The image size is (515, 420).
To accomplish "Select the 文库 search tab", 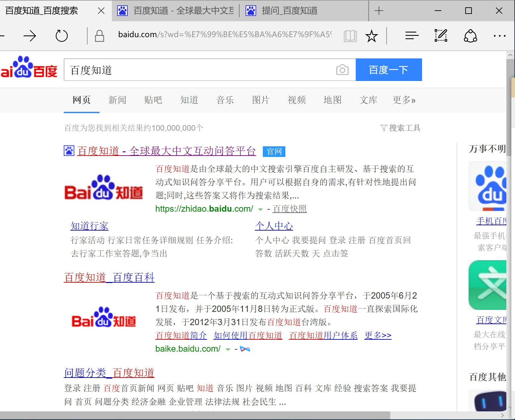I will click(x=368, y=100).
